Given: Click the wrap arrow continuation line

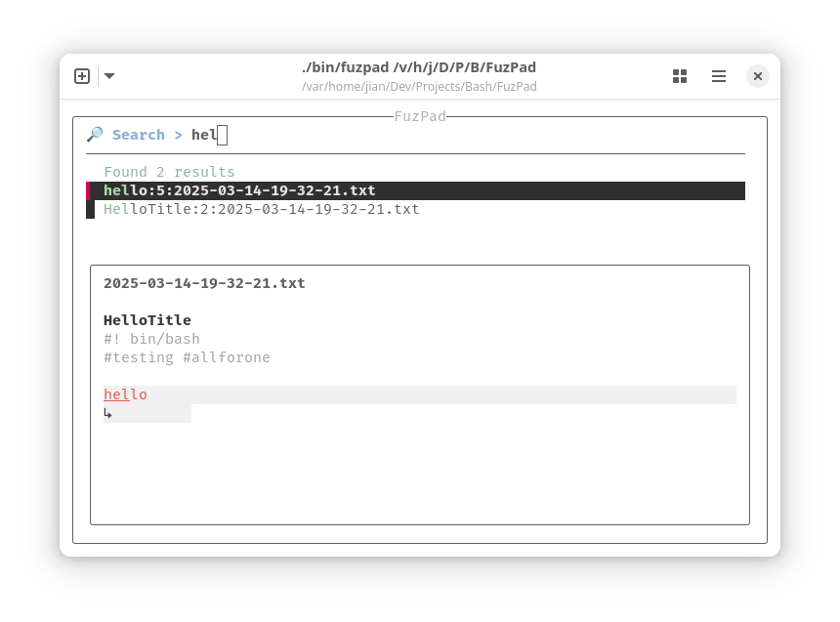Looking at the screenshot, I should pyautogui.click(x=147, y=414).
